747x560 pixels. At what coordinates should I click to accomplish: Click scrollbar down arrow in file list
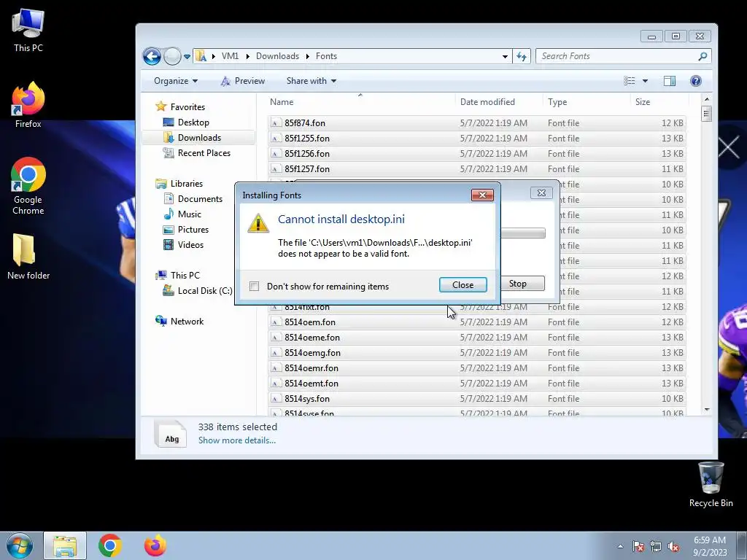point(706,409)
